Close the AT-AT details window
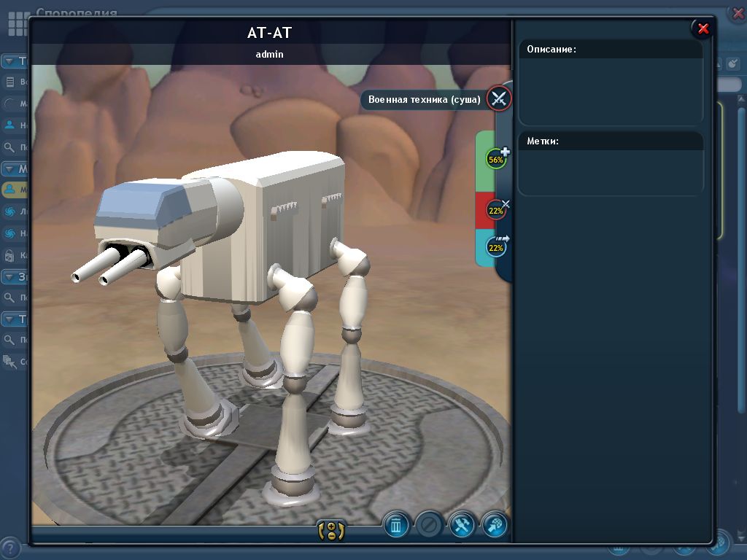This screenshot has height=560, width=747. (703, 29)
